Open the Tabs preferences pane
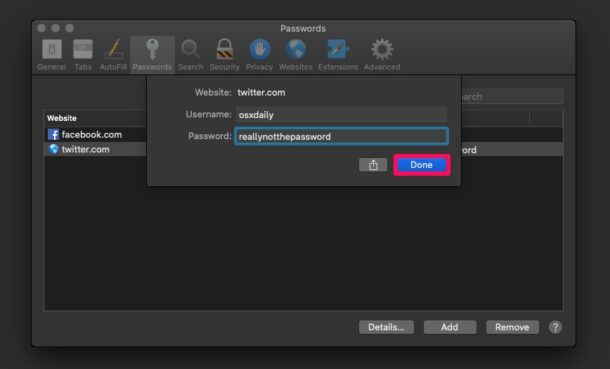This screenshot has width=610, height=369. (83, 55)
